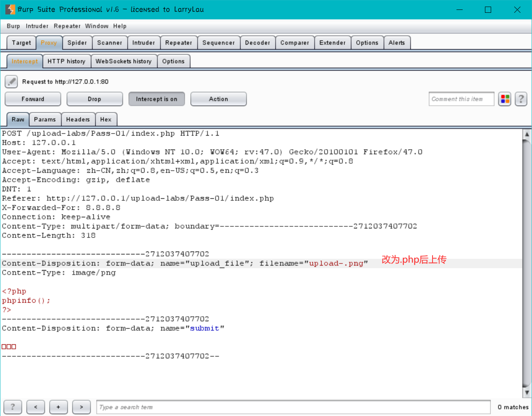Click the plus search options button

(59, 407)
